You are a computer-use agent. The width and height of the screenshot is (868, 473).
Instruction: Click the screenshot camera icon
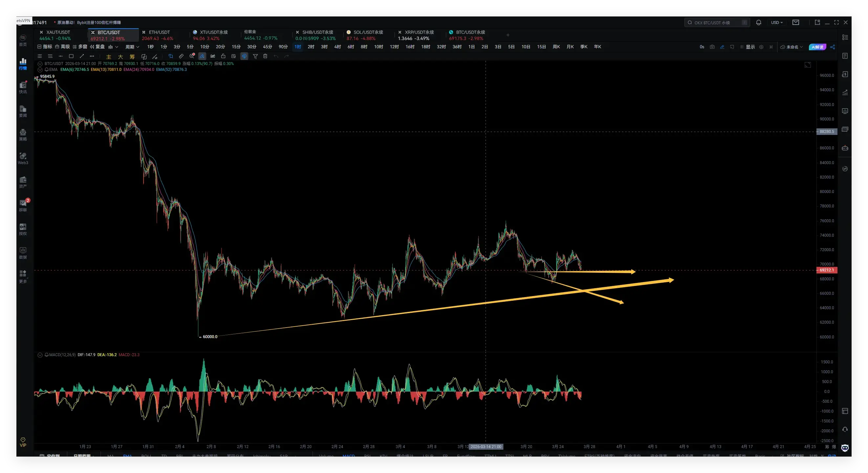[x=712, y=47]
